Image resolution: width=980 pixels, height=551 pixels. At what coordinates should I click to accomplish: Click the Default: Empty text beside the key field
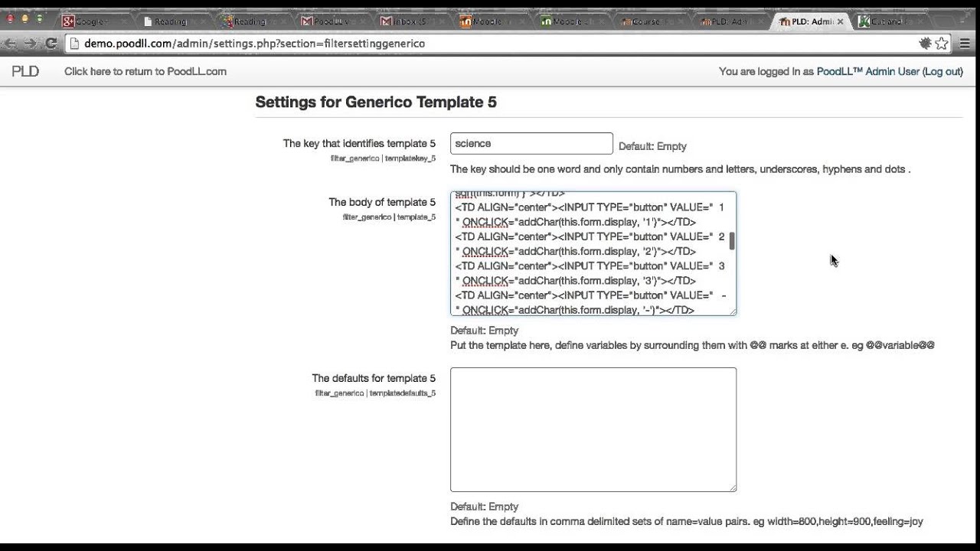652,146
